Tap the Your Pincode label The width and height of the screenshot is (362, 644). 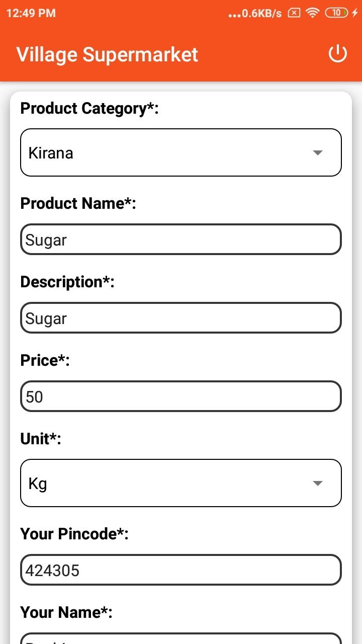click(x=74, y=534)
